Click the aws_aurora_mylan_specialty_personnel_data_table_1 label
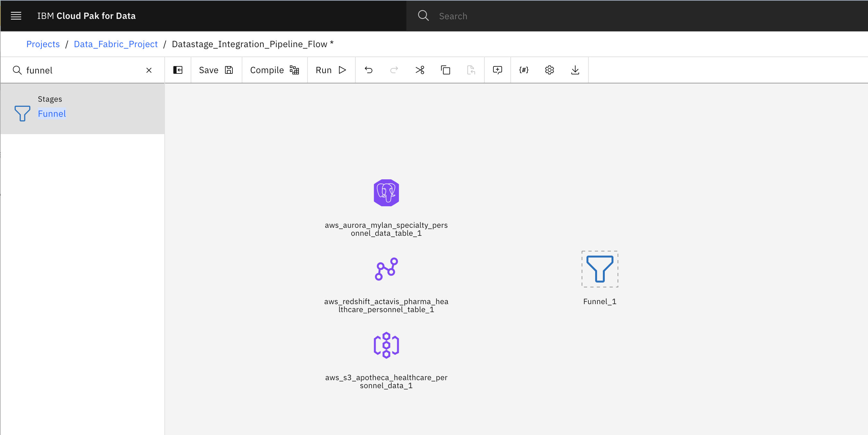 (x=386, y=229)
